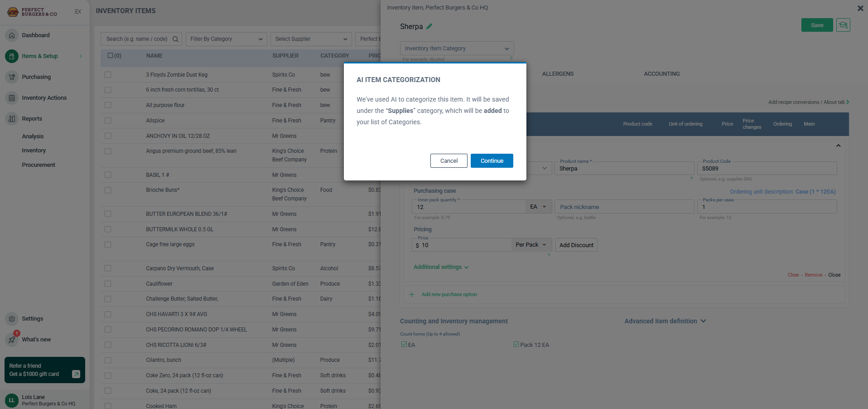Collapse the sidebar with the top-left icon
Image resolution: width=868 pixels, height=409 pixels.
point(77,12)
